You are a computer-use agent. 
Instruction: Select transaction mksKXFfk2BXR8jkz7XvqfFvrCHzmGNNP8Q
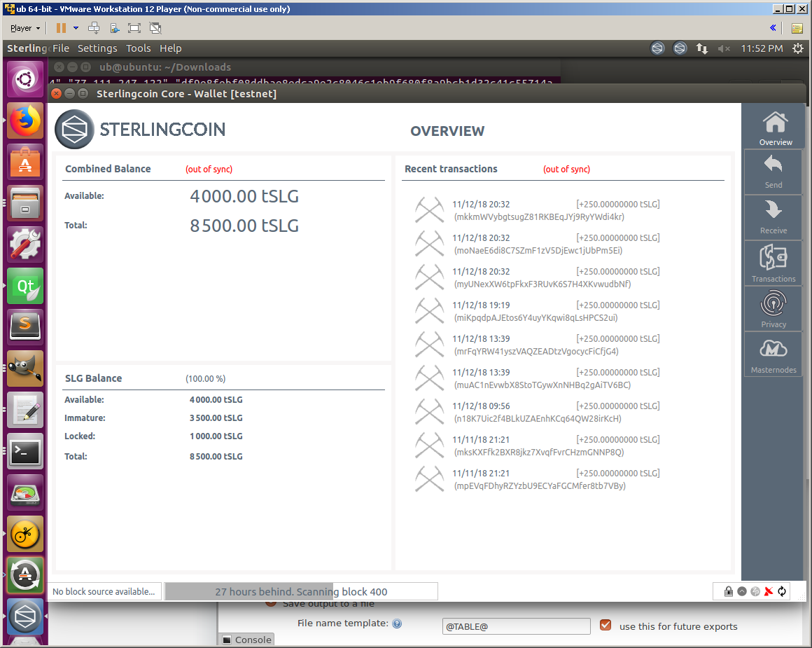(537, 446)
